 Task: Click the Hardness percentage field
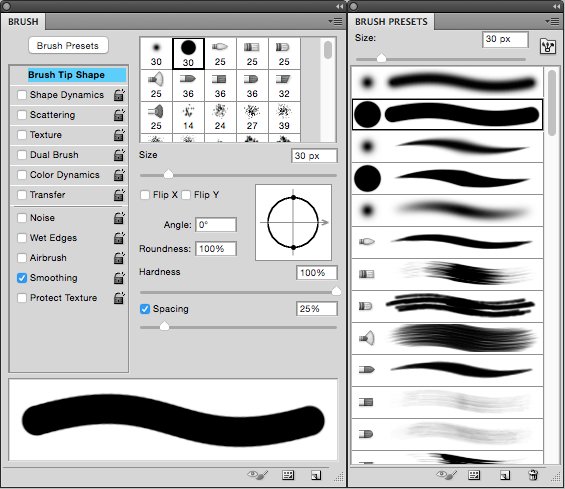click(x=317, y=273)
